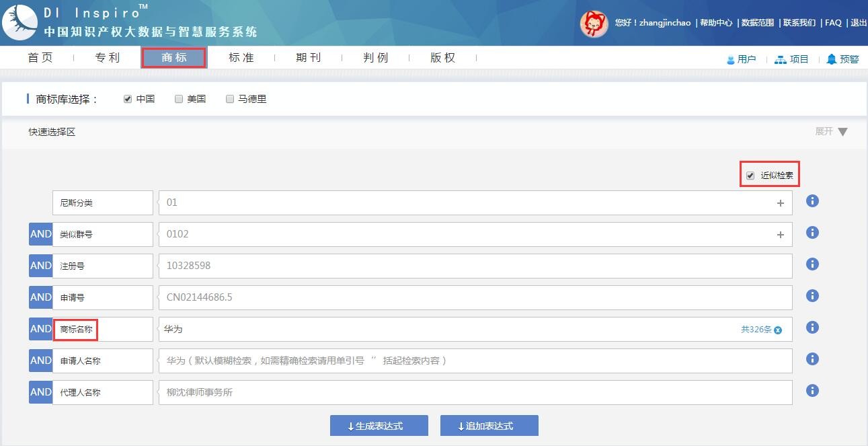Screen dimensions: 868x446
Task: Open the 期刊 navigation tab
Action: click(x=309, y=58)
